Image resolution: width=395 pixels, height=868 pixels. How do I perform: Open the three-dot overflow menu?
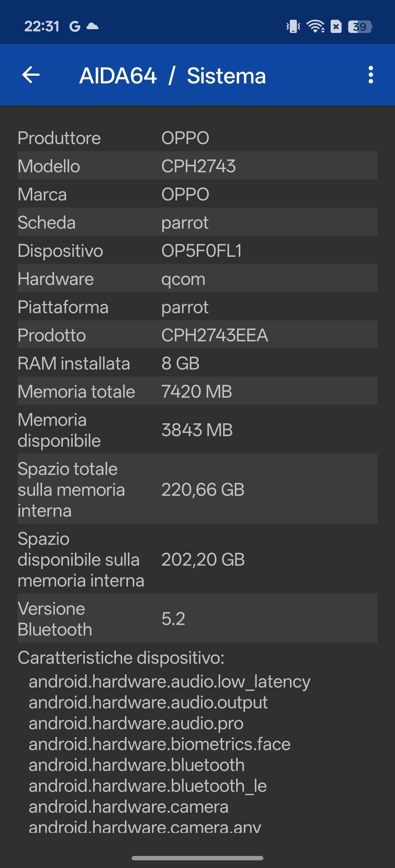[370, 75]
